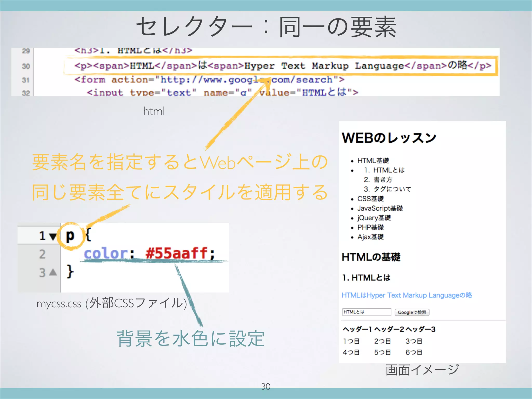Click the 1. HTMLとは subheading in preview
Viewport: 532px width, 399px height.
(x=366, y=277)
